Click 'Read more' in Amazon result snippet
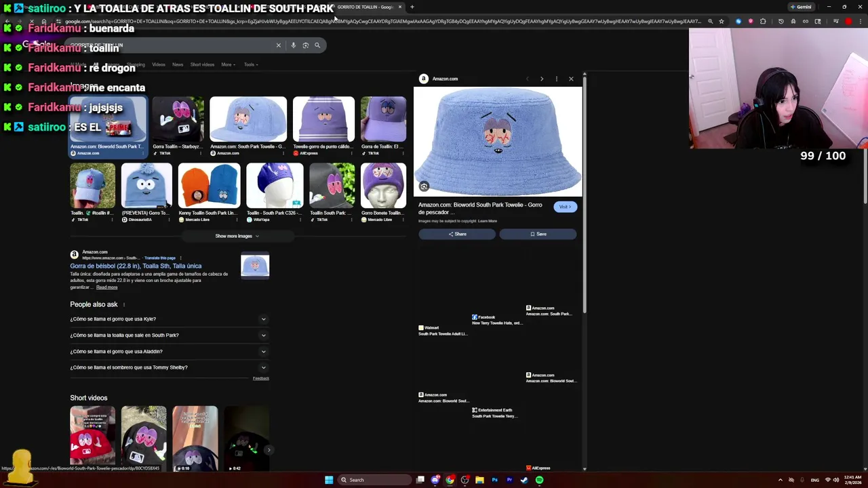Image resolution: width=868 pixels, height=488 pixels. coord(106,287)
